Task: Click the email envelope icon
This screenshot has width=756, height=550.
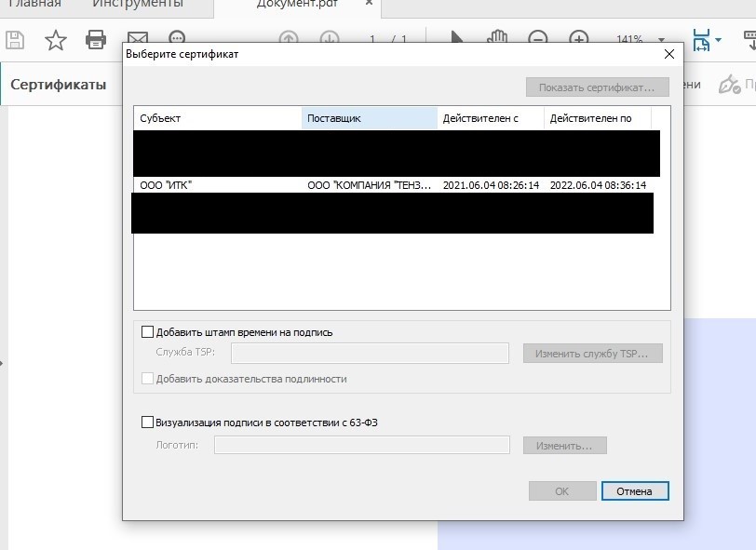Action: 137,40
